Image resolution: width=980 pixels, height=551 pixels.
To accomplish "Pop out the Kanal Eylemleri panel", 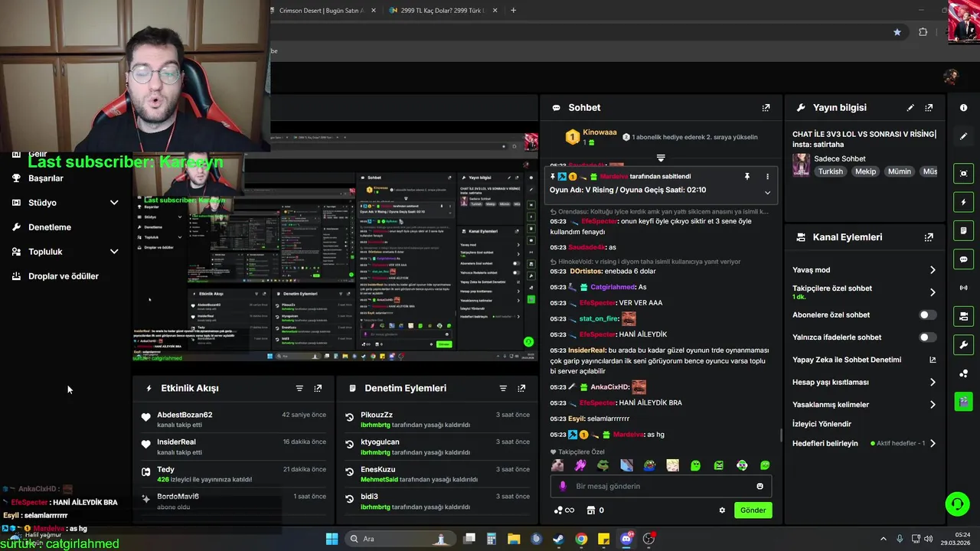I will pos(929,237).
